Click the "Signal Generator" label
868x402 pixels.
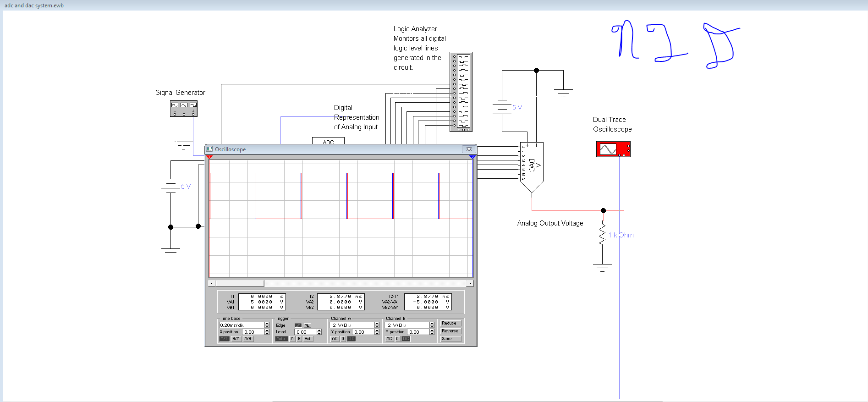[x=180, y=93]
